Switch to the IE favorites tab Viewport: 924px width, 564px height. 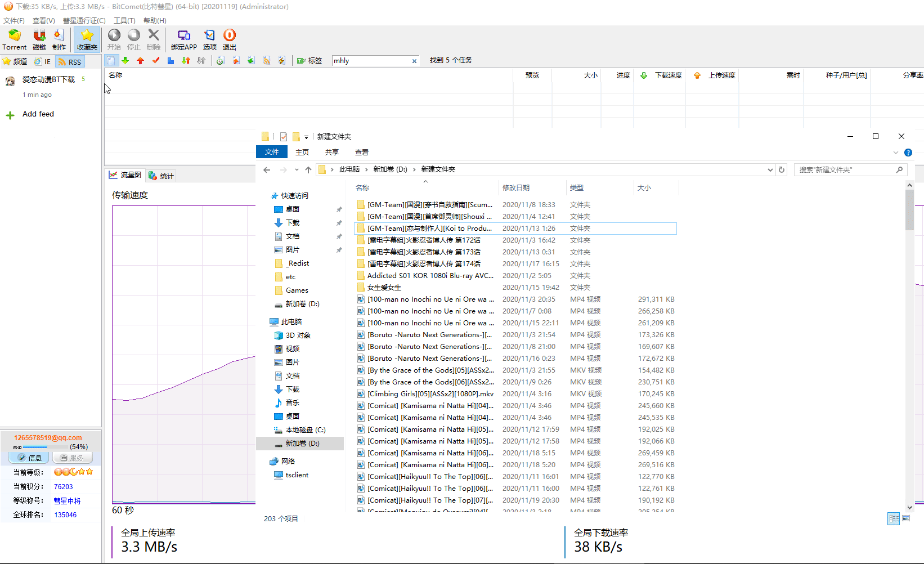(x=43, y=61)
